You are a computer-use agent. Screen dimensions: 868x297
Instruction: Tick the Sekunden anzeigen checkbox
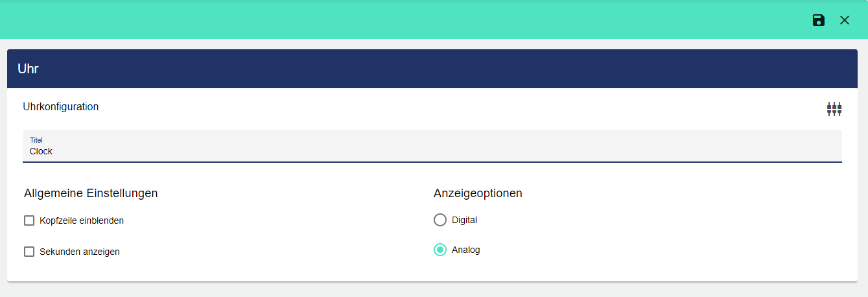coord(29,252)
